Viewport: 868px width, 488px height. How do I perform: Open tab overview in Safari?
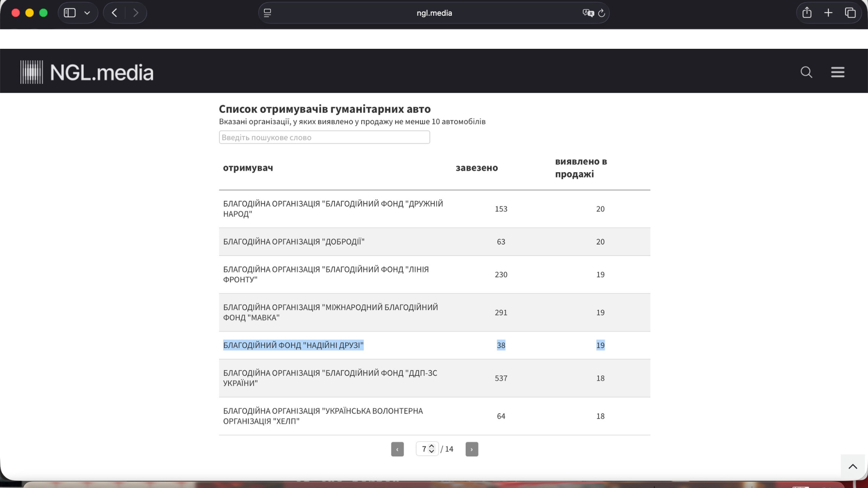850,13
